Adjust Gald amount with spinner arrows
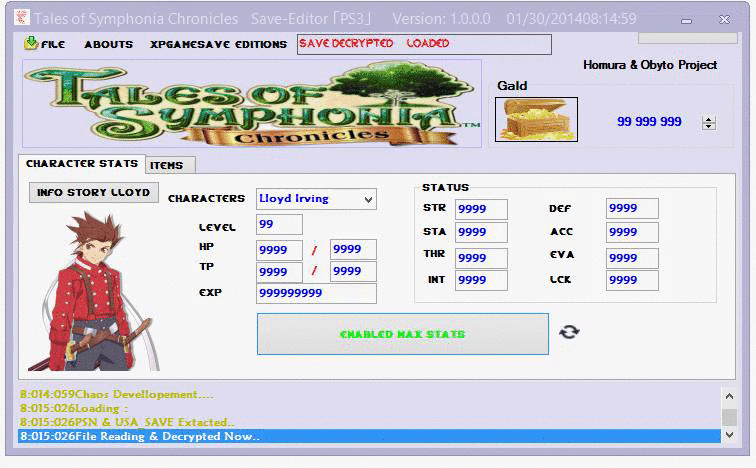This screenshot has height=468, width=756. [709, 122]
